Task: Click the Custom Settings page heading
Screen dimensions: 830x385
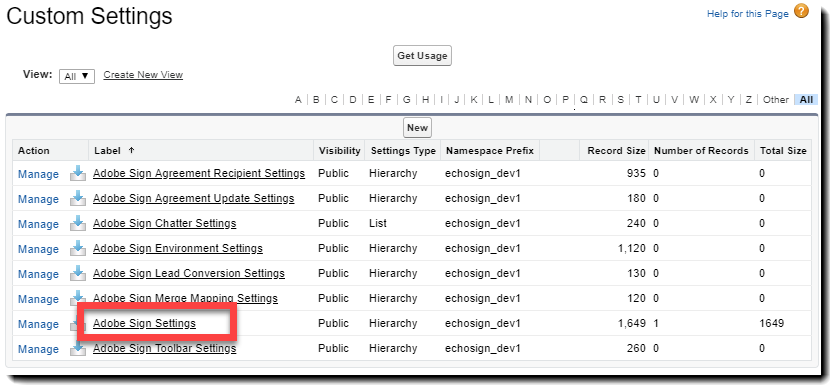Action: [89, 16]
